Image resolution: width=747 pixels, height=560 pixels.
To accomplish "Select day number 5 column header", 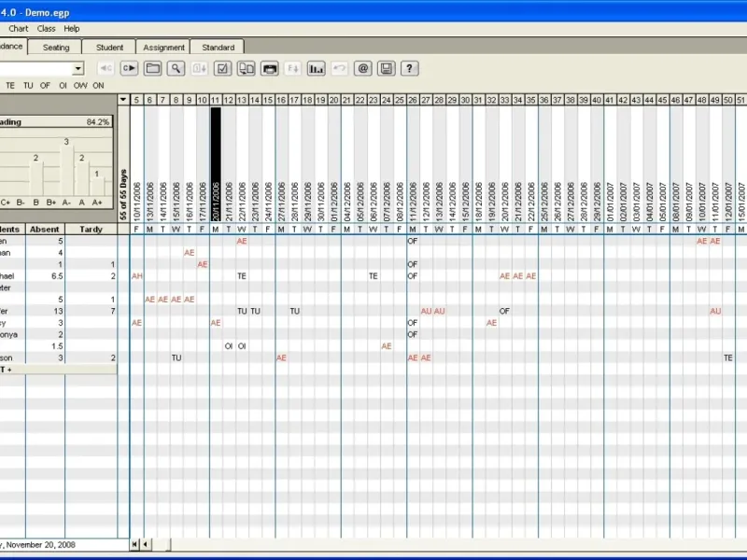I will (136, 100).
